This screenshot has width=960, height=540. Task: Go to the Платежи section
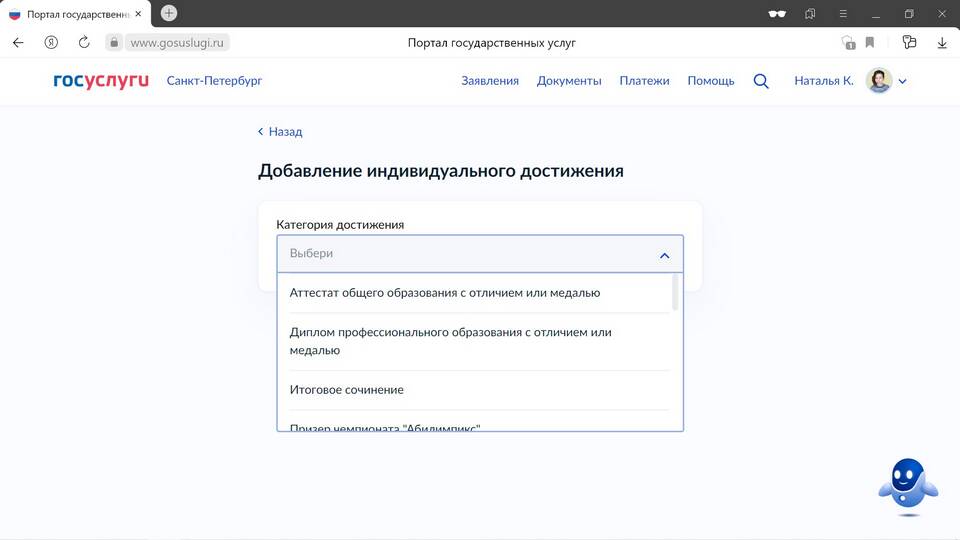coord(644,81)
